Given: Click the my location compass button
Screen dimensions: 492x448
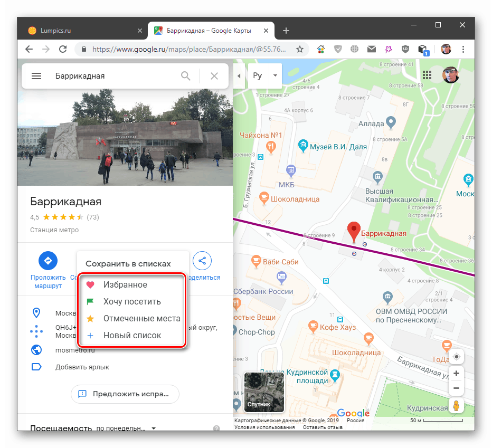Looking at the screenshot, I should (456, 357).
